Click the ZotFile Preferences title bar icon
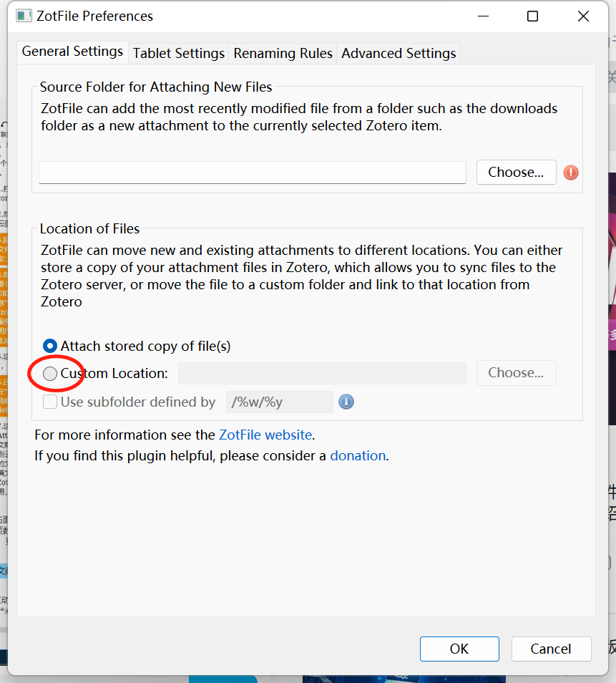Image resolution: width=616 pixels, height=683 pixels. pos(24,16)
